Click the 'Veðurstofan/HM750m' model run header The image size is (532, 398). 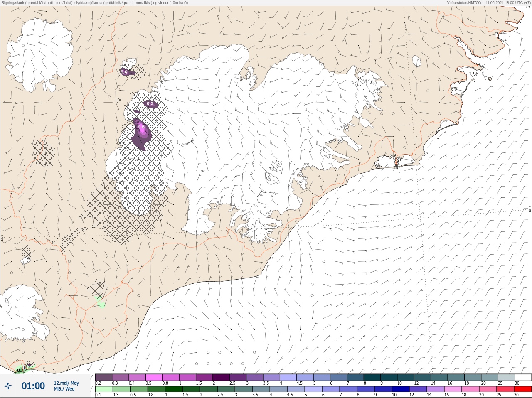pyautogui.click(x=489, y=3)
